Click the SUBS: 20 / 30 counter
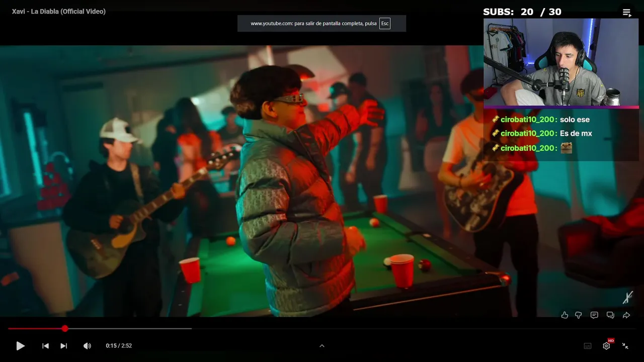The height and width of the screenshot is (362, 644). pos(522,12)
